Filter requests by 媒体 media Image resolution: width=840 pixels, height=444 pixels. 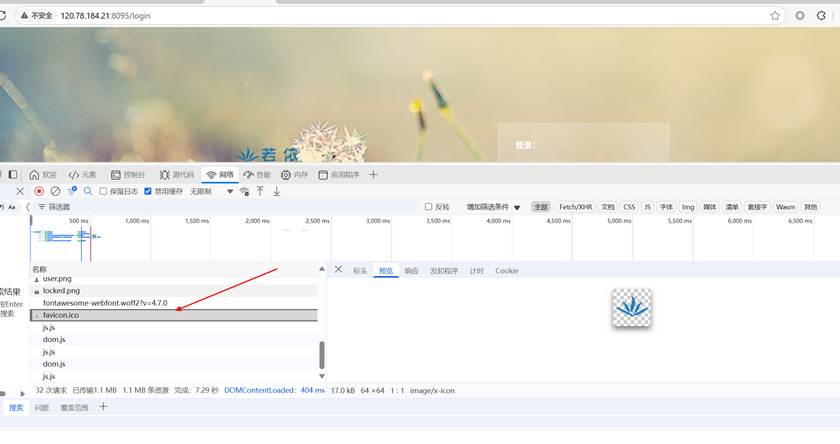point(709,207)
